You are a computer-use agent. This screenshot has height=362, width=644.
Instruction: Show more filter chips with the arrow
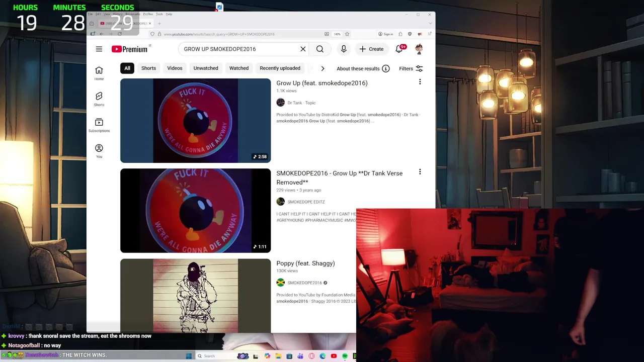click(x=323, y=68)
